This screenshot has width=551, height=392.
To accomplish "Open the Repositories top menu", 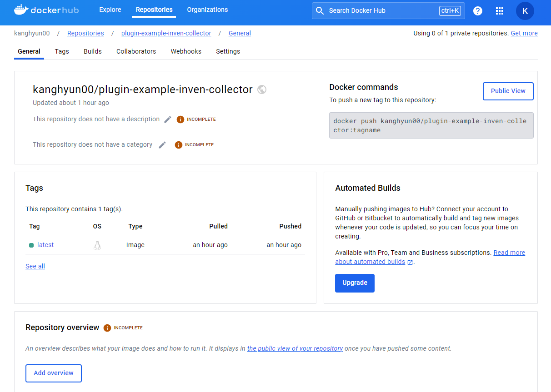I will pos(154,10).
